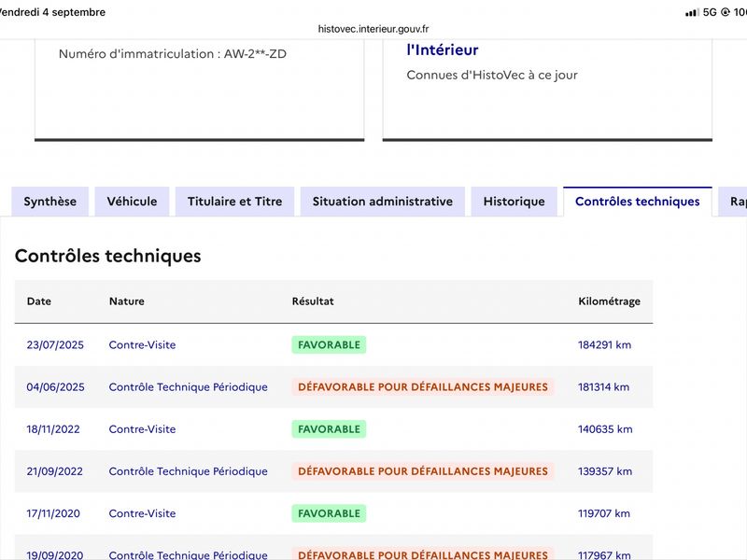Click the Kilométrage column header
747x560 pixels.
[x=610, y=301]
